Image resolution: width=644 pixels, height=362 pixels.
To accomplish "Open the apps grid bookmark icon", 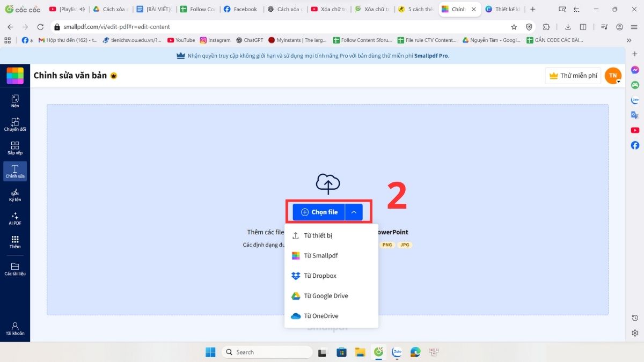I will click(8, 40).
